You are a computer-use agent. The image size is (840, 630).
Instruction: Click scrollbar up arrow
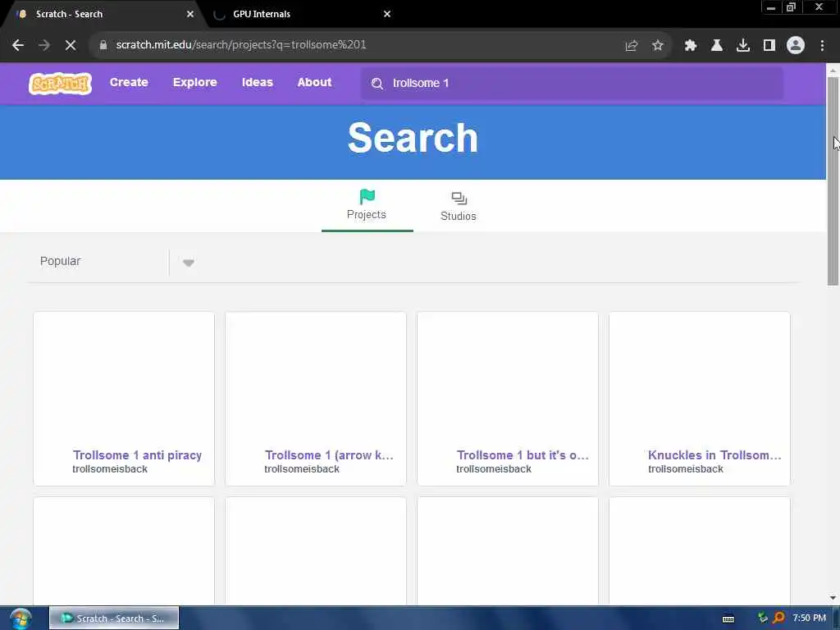pyautogui.click(x=833, y=71)
